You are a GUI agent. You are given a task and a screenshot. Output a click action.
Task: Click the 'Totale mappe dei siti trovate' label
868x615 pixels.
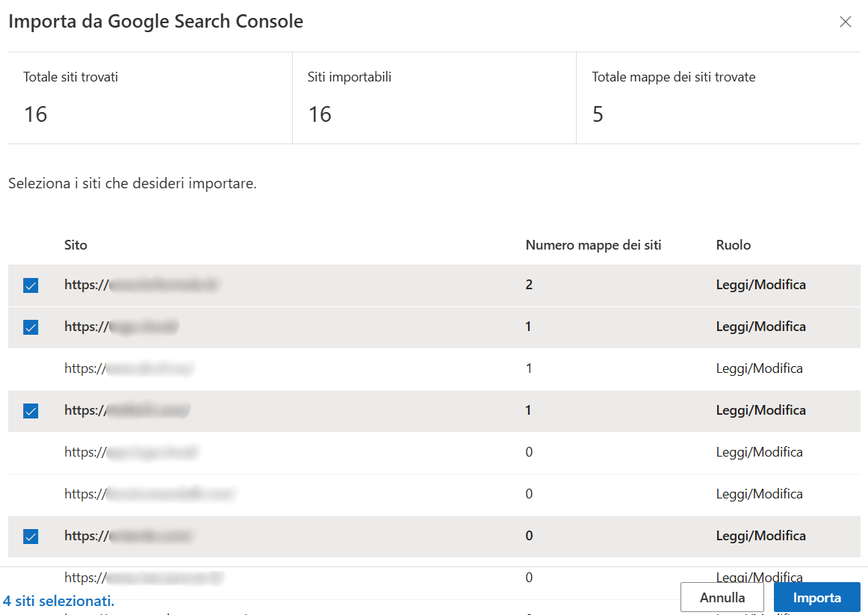tap(674, 77)
